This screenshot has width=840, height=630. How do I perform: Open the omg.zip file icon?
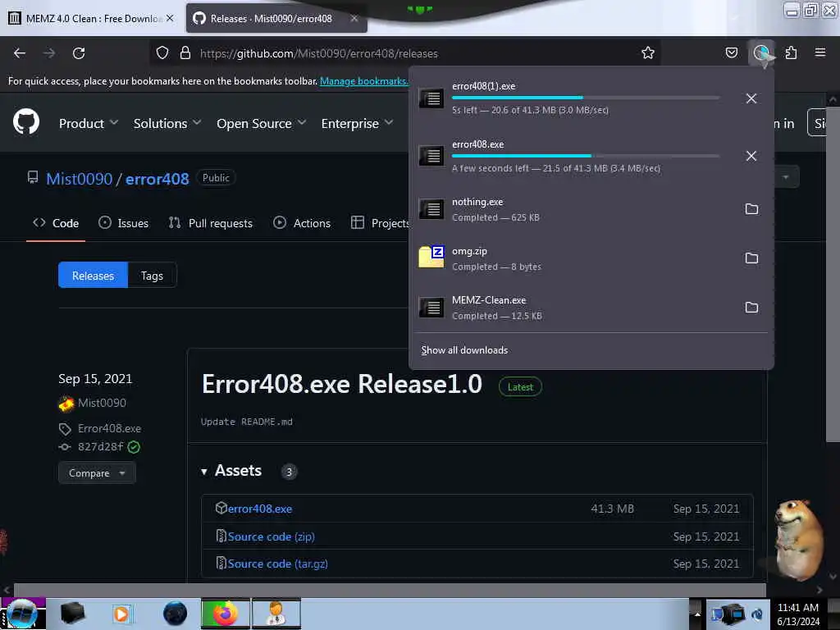(x=431, y=257)
